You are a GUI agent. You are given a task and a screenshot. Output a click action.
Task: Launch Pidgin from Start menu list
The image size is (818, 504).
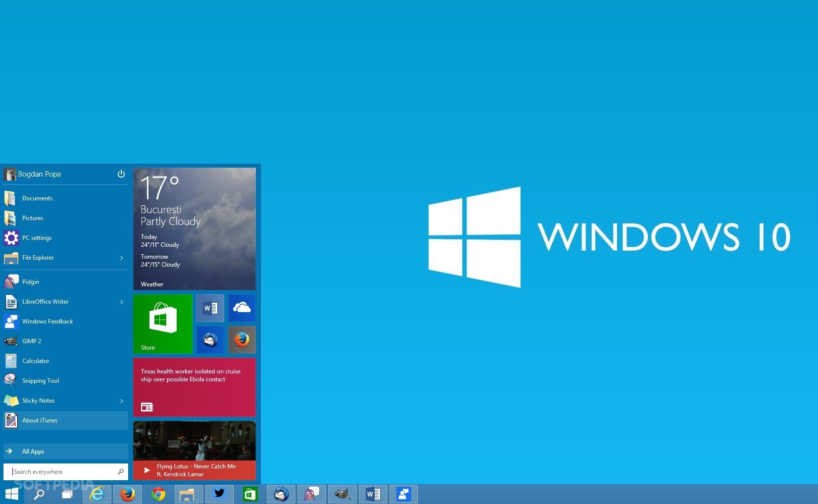coord(65,282)
